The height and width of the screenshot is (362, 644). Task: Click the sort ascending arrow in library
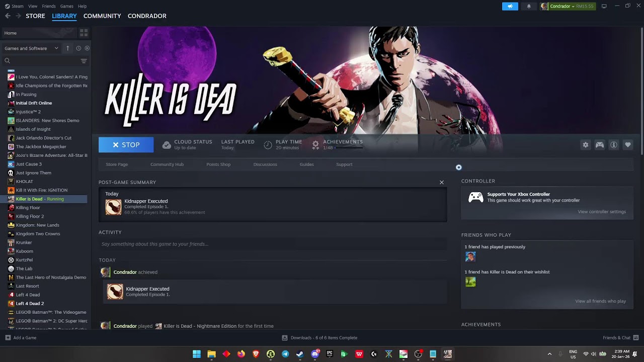coord(67,48)
